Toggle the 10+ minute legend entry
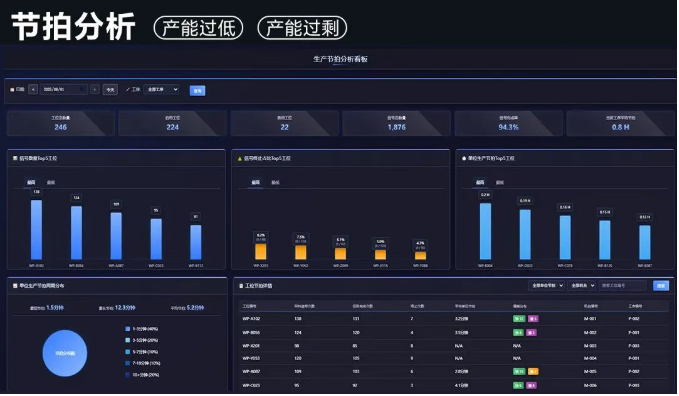This screenshot has width=679, height=396. point(142,375)
